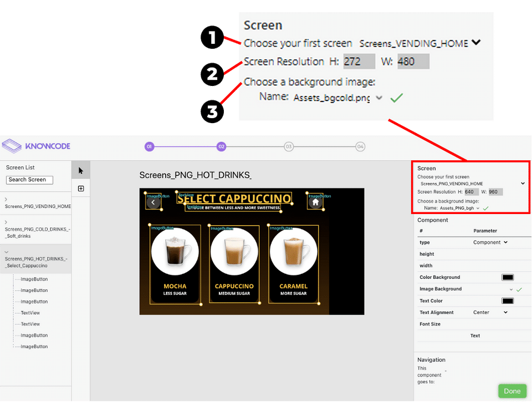Select the SELECT CAPPUCCINO title TextView
Image resolution: width=532 pixels, height=402 pixels.
click(234, 199)
